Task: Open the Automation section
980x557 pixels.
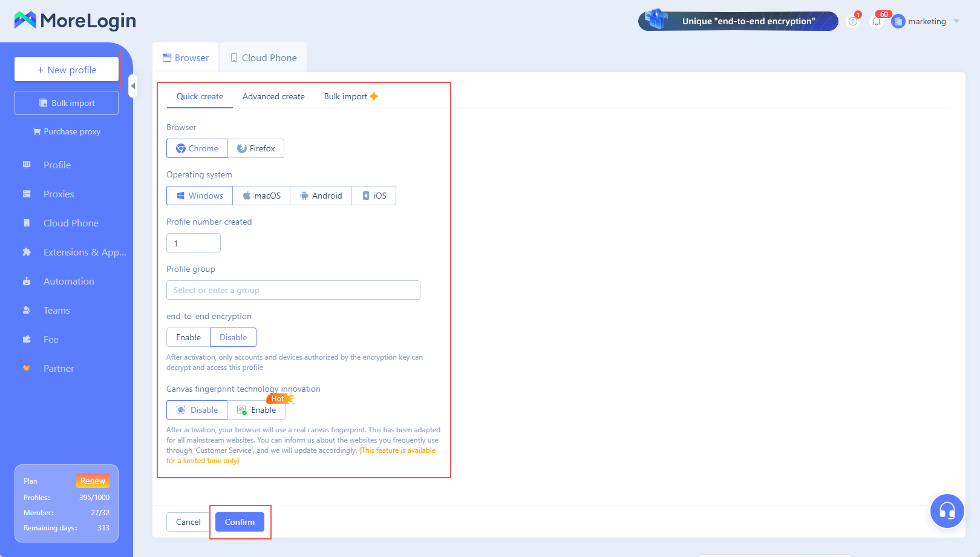Action: pos(68,281)
